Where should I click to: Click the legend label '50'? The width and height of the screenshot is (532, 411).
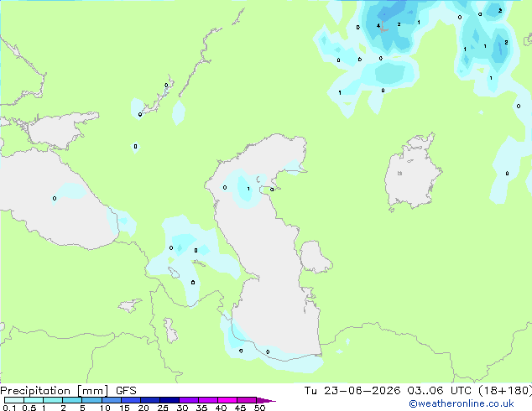coord(259,408)
